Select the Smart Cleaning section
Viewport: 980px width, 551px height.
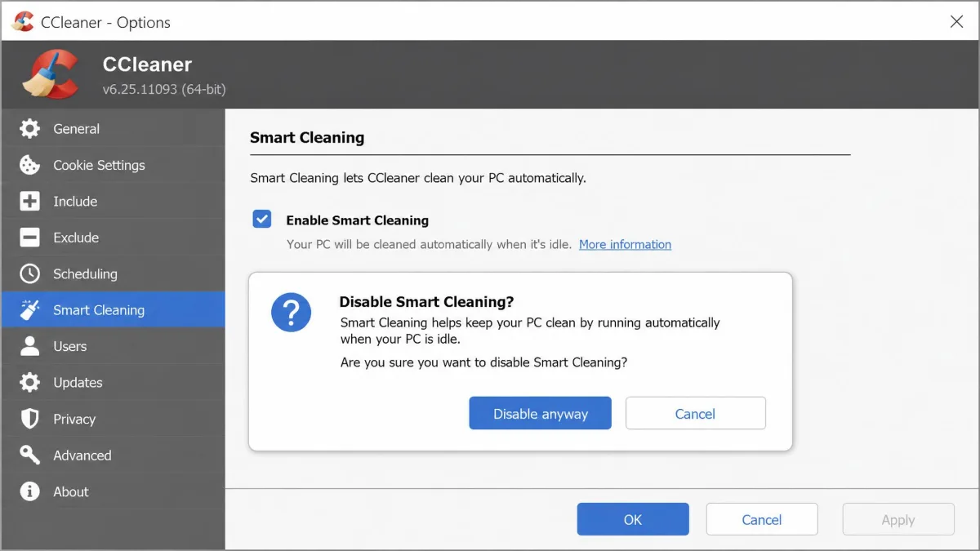coord(113,310)
